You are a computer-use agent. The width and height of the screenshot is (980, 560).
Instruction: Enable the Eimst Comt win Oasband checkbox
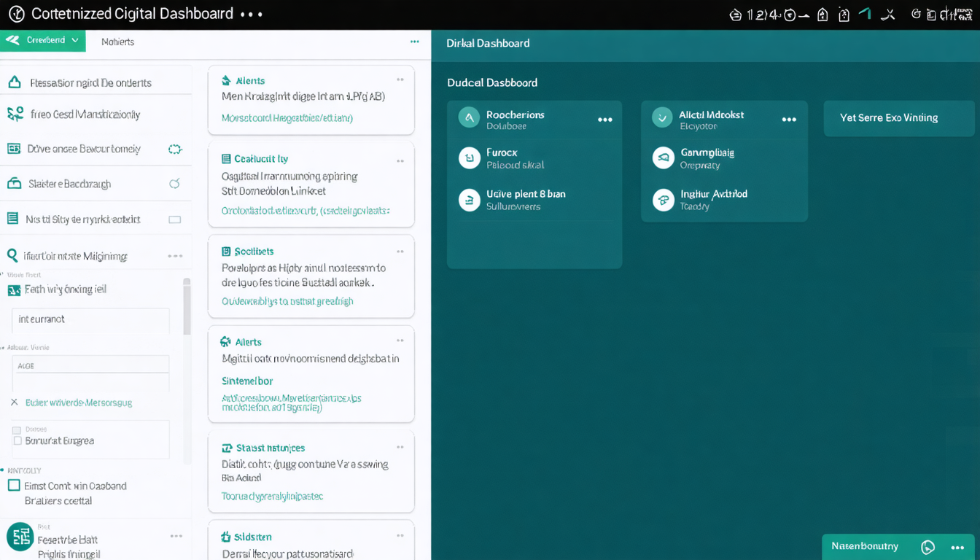pos(14,485)
